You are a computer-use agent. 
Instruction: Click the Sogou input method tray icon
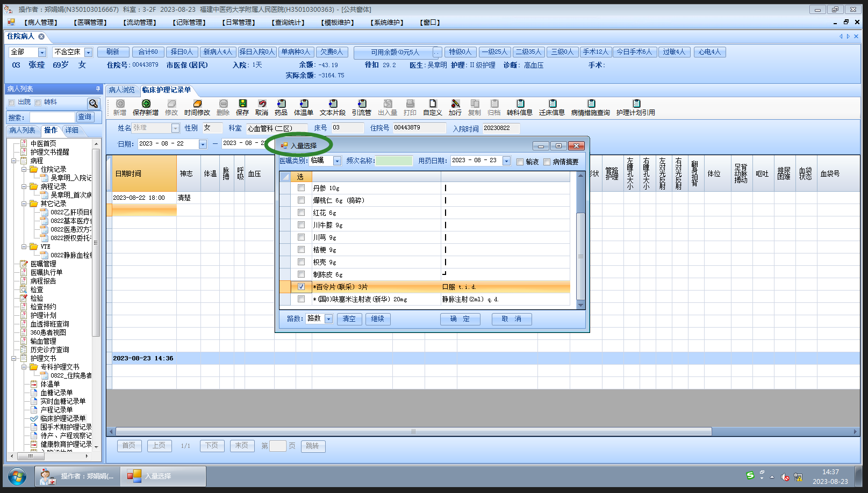[750, 475]
